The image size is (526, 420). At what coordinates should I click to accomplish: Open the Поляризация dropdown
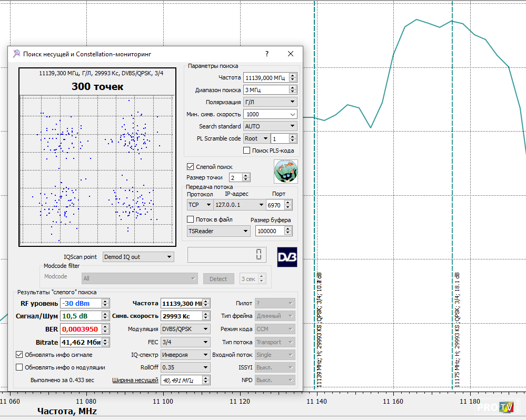[x=270, y=102]
